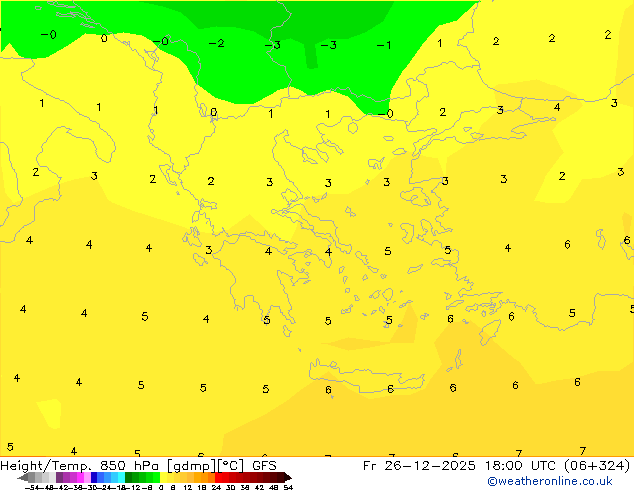Click the gray left arrow of the color bar
This screenshot has width=634, height=490.
point(23,477)
